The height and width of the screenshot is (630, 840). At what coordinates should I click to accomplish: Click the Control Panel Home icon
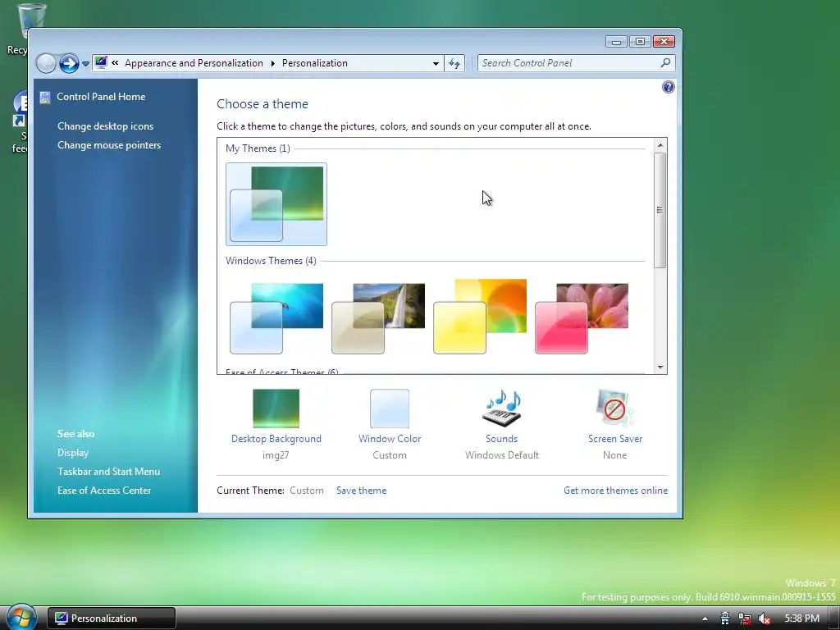point(45,97)
